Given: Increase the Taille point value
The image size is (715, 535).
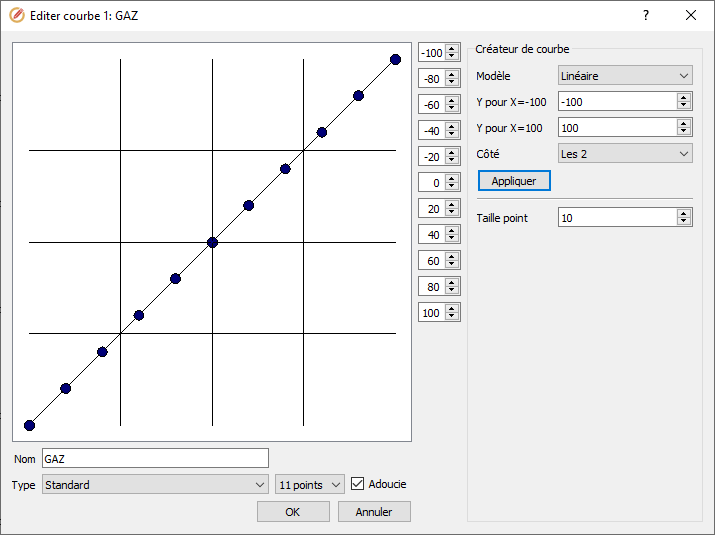Looking at the screenshot, I should tap(684, 214).
